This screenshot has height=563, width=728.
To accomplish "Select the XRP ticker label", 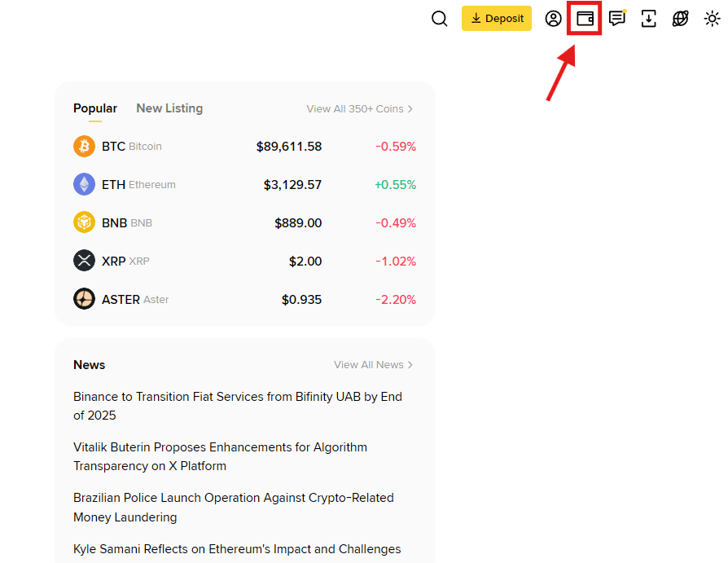I will point(114,261).
